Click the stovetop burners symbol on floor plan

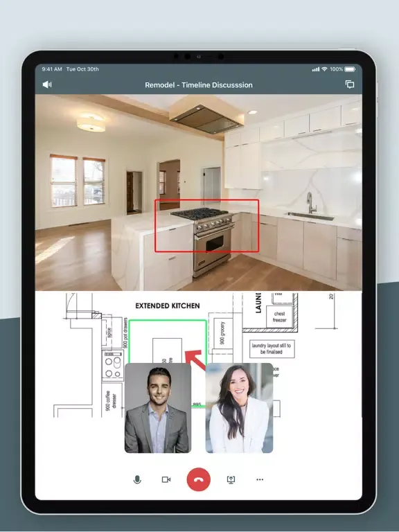click(x=113, y=365)
